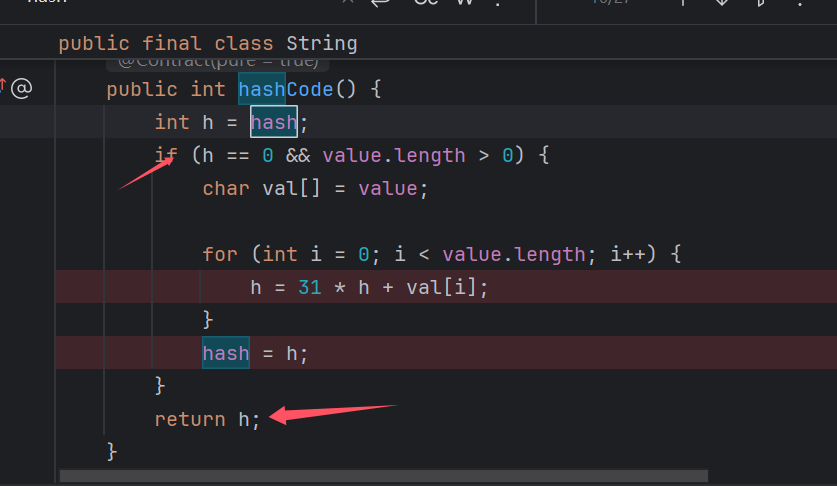Click the horizontal scrollbar below the code

(384, 476)
